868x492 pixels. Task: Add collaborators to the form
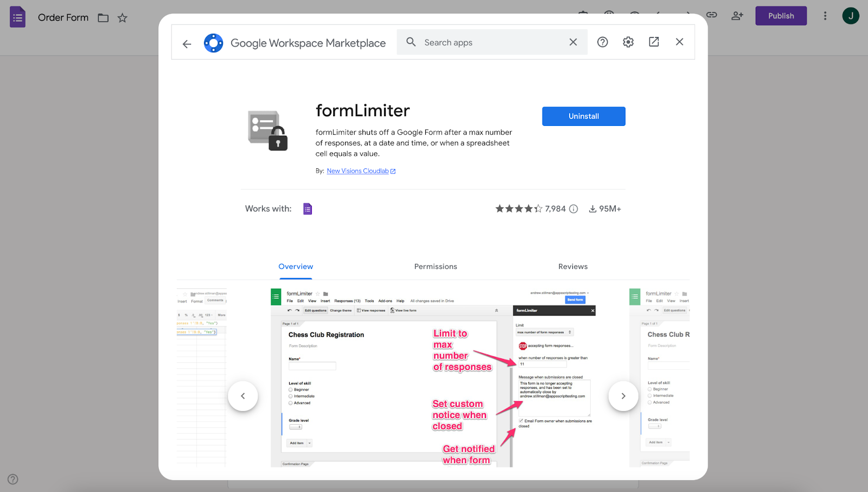(737, 16)
